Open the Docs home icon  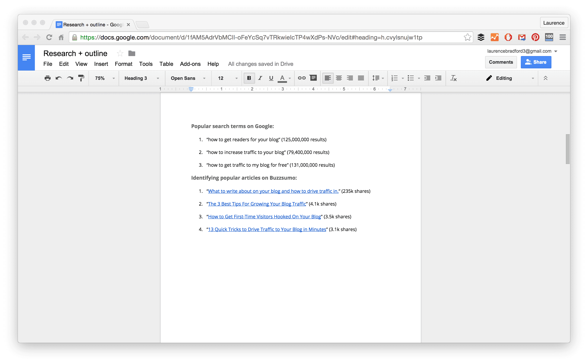click(26, 58)
